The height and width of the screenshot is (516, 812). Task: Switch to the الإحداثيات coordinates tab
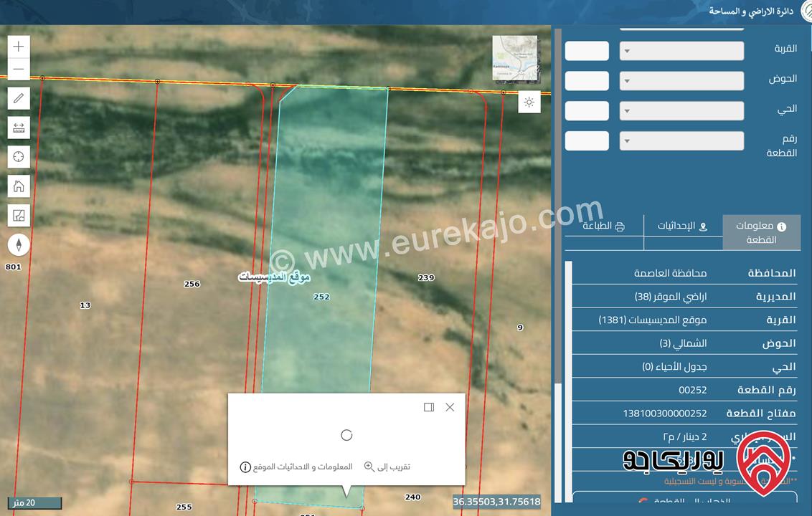[682, 226]
